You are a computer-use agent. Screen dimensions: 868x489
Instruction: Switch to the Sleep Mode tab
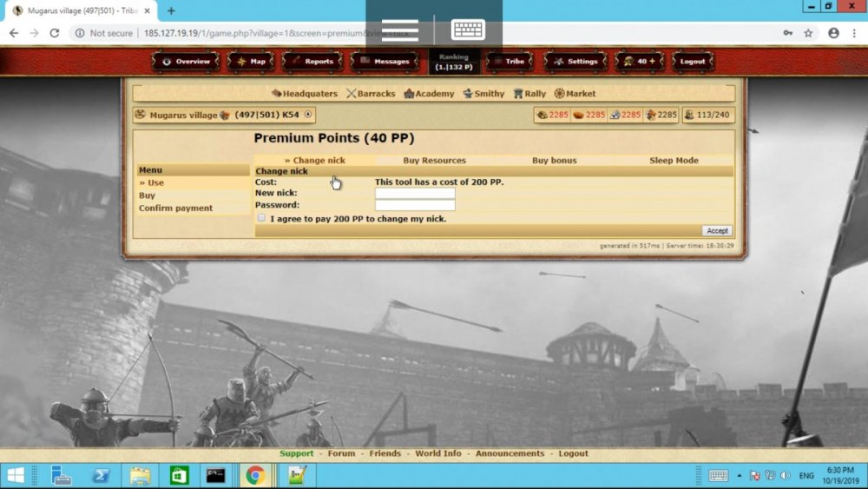point(674,161)
